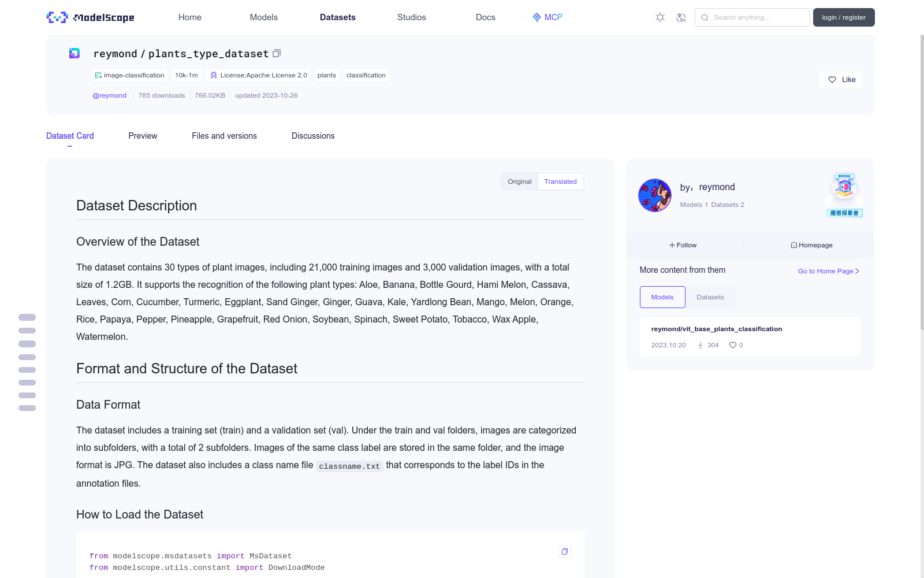This screenshot has width=924, height=578.
Task: Go to the Datasets menu
Action: tap(338, 17)
